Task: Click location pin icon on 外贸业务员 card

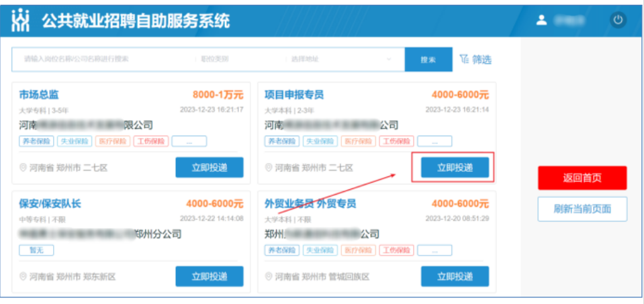Action: point(269,276)
